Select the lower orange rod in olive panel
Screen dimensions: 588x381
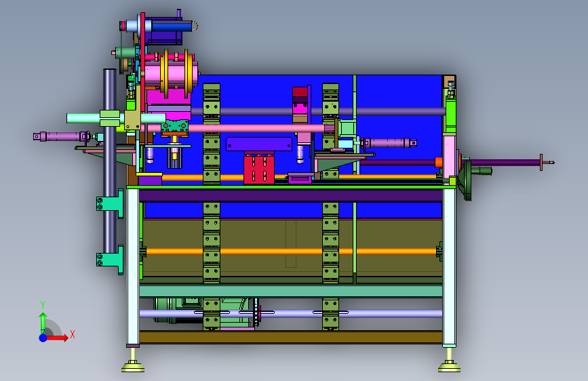pyautogui.click(x=291, y=252)
